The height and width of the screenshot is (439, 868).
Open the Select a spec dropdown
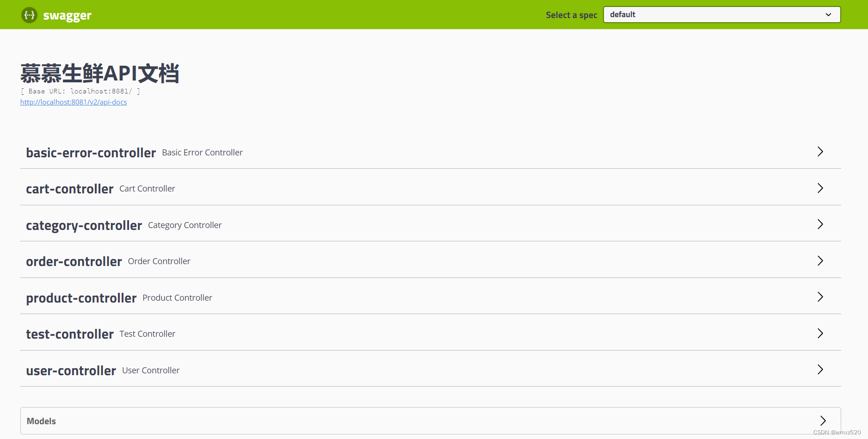click(x=722, y=15)
